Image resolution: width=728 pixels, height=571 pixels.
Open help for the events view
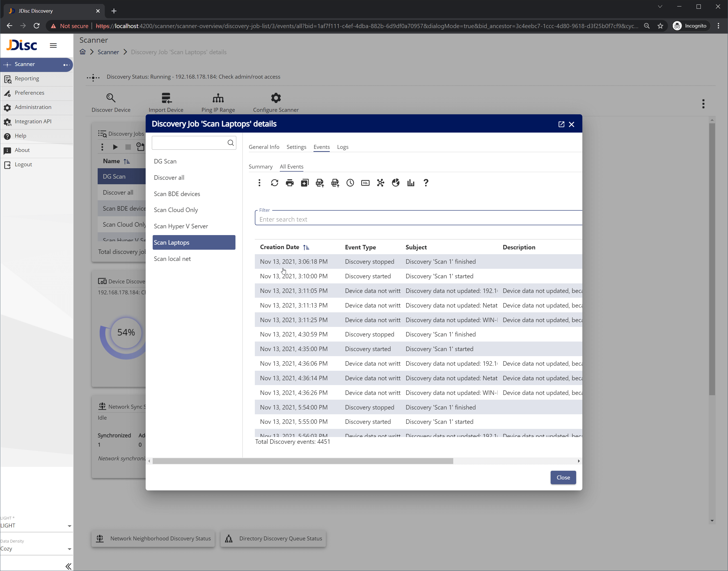(x=426, y=183)
